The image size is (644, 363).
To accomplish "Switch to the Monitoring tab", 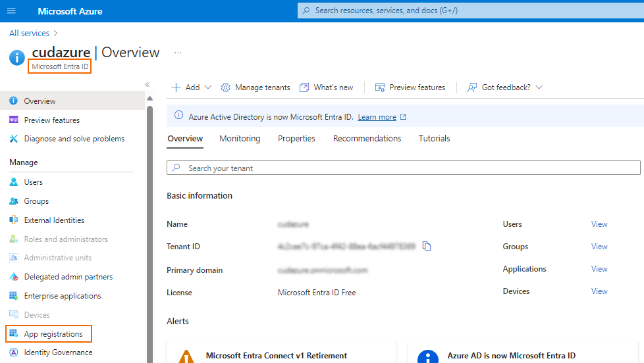I will pyautogui.click(x=240, y=139).
